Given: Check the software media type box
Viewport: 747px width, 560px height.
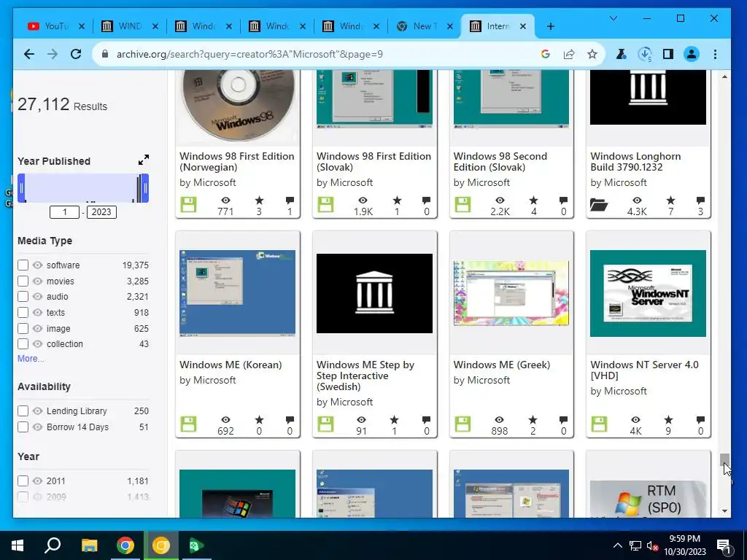Looking at the screenshot, I should click(23, 265).
